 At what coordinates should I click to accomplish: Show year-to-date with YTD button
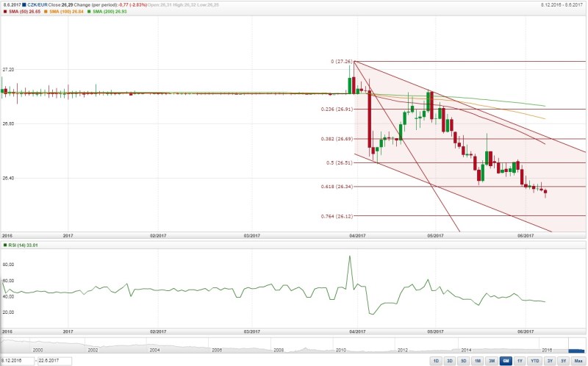pos(535,361)
